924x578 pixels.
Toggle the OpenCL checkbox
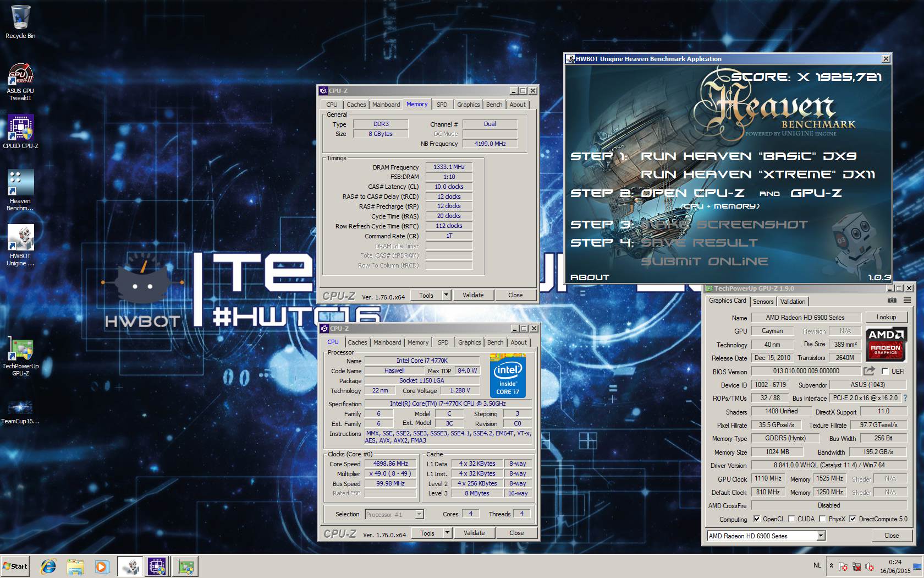click(756, 519)
